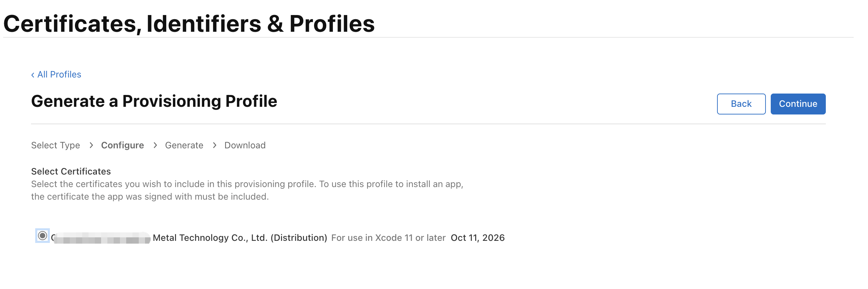Select the Distribution certificate radio button
Screen dimensions: 868x289
coord(43,236)
